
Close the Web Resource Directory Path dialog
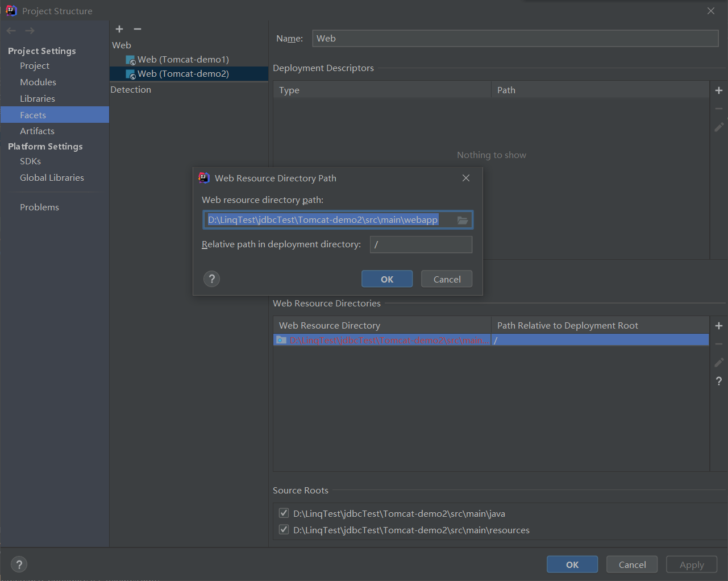(466, 178)
